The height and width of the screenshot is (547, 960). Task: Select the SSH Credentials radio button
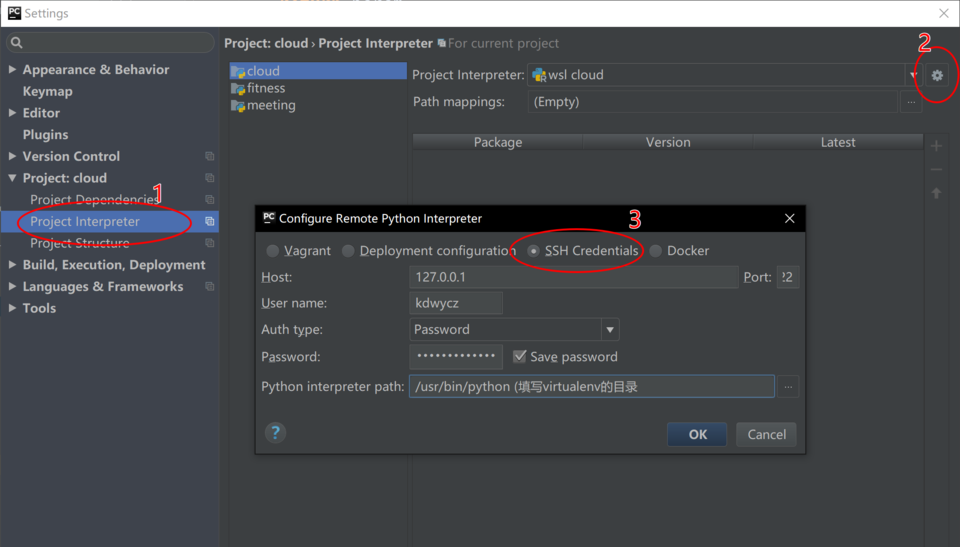pos(533,251)
